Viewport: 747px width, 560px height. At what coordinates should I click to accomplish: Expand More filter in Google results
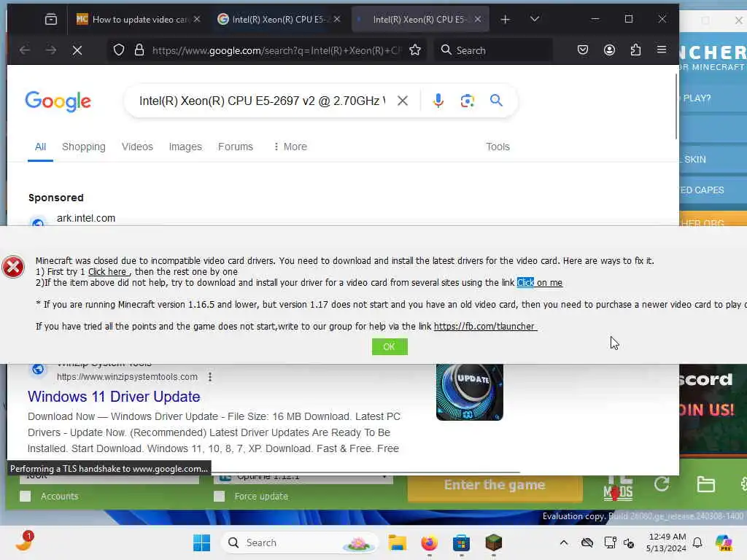(x=290, y=147)
